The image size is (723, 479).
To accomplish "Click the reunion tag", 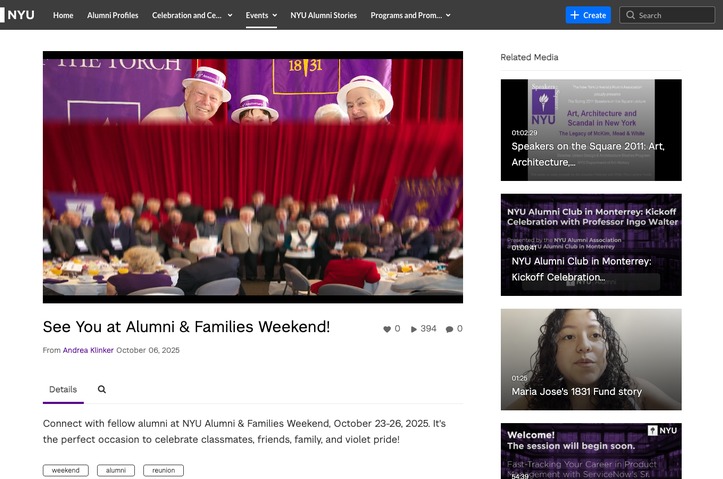I will click(163, 470).
